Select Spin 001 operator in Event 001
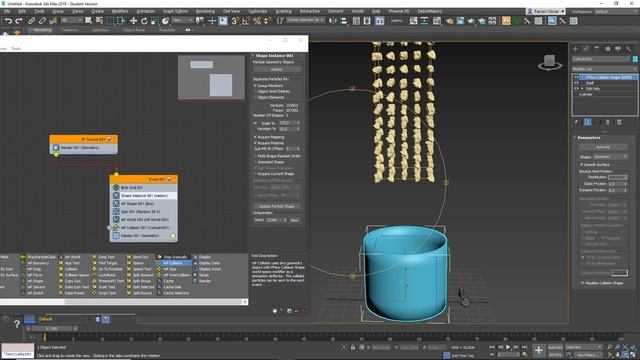Screen dimensions: 640x360 [x=144, y=211]
